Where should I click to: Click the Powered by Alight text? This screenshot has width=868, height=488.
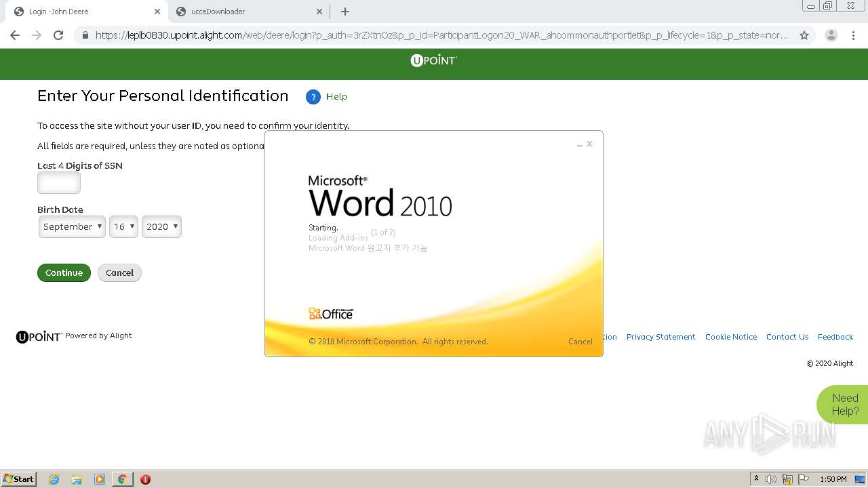click(98, 335)
